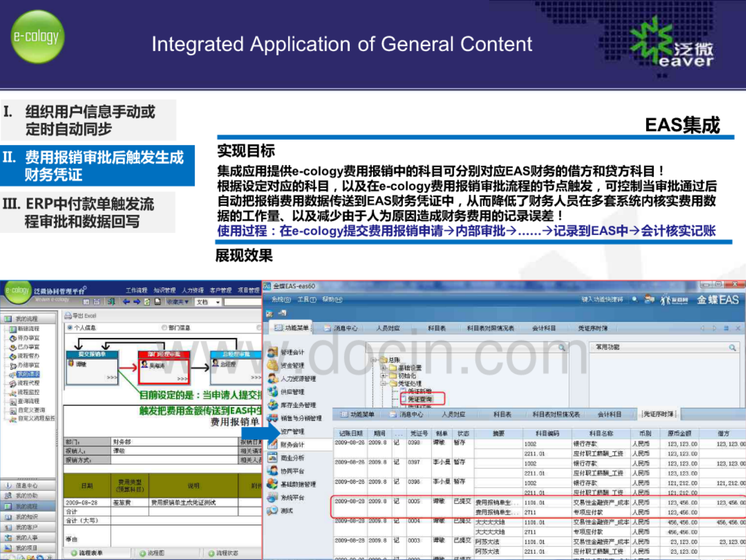Expand the 初始化 folder in EAS tree

point(383,376)
